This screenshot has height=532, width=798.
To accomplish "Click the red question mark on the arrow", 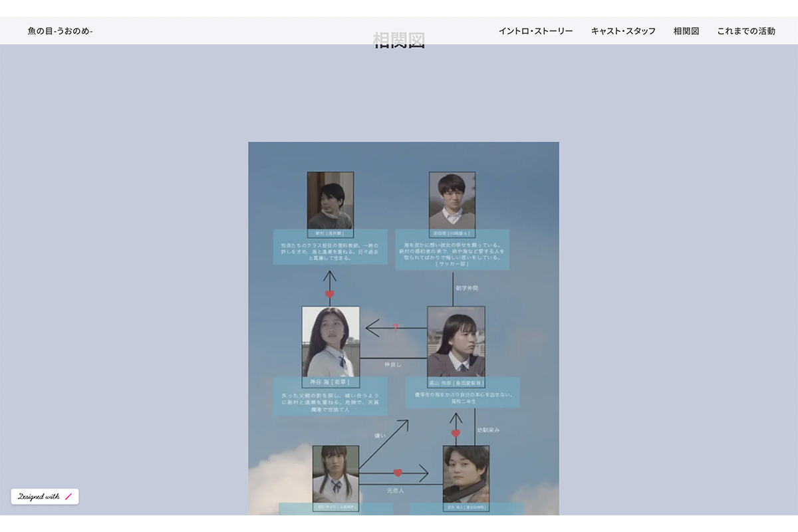I will pyautogui.click(x=396, y=327).
